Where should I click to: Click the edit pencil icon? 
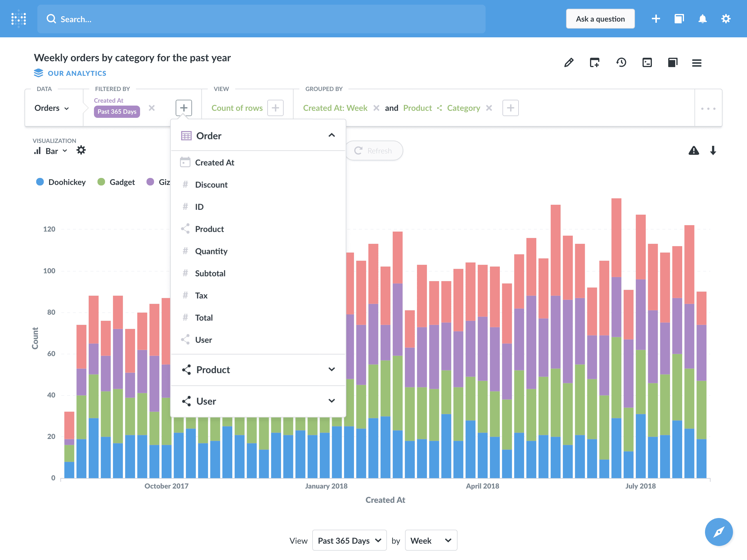coord(569,63)
